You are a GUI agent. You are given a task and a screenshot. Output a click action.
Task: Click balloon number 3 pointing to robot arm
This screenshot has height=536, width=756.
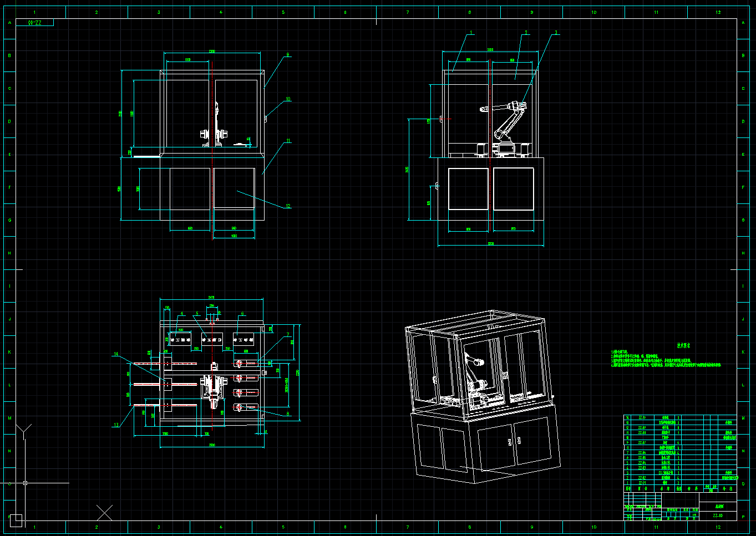tap(556, 33)
